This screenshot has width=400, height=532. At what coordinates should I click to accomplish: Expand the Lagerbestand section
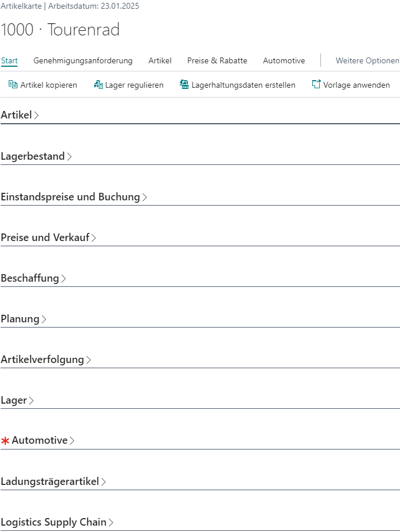[37, 156]
